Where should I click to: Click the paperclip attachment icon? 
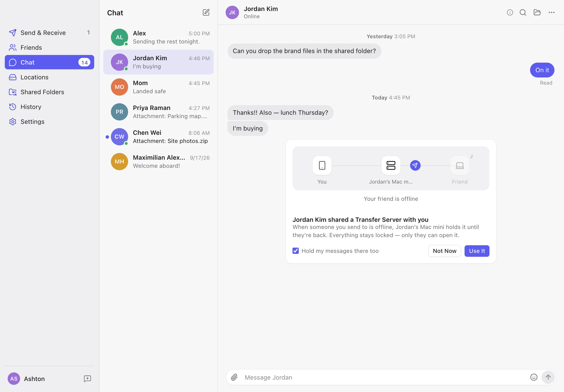(x=234, y=377)
